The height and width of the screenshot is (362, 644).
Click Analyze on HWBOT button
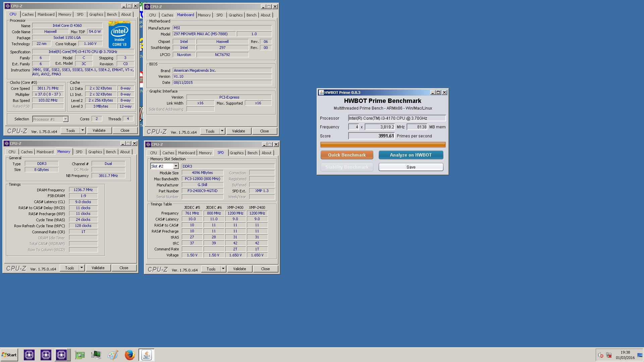click(411, 155)
